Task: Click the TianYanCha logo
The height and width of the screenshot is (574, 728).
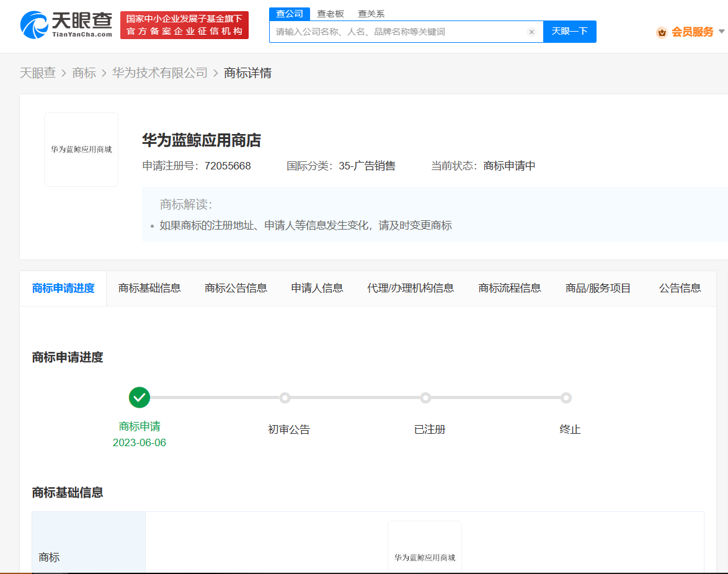Action: 66,25
